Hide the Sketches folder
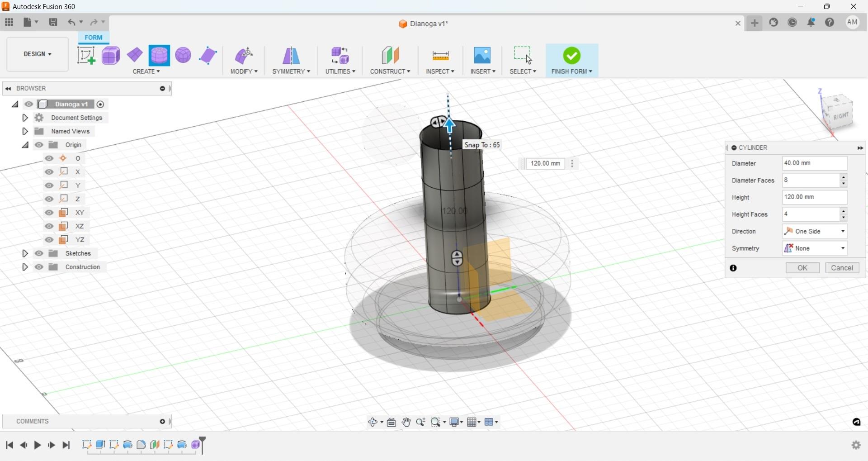Viewport: 868px width, 461px height. tap(39, 253)
